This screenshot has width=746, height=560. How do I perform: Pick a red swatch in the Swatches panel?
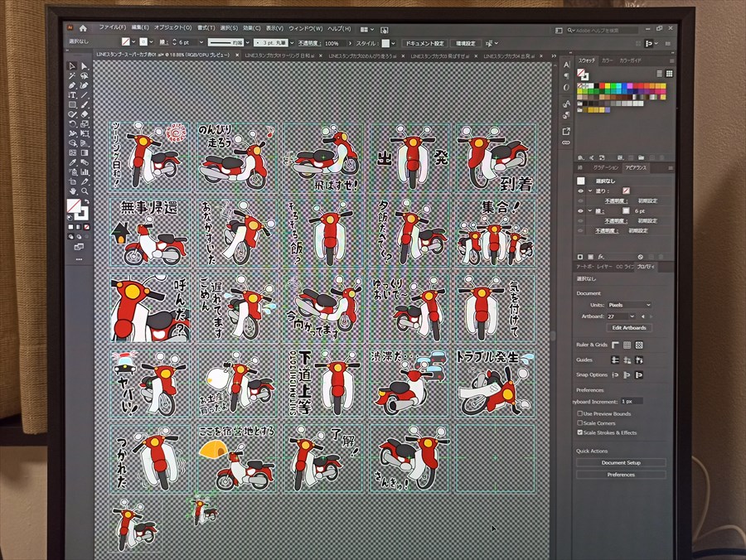pyautogui.click(x=602, y=85)
